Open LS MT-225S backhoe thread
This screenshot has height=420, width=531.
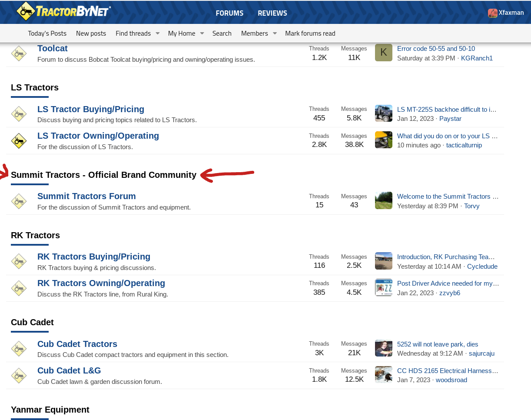[447, 110]
